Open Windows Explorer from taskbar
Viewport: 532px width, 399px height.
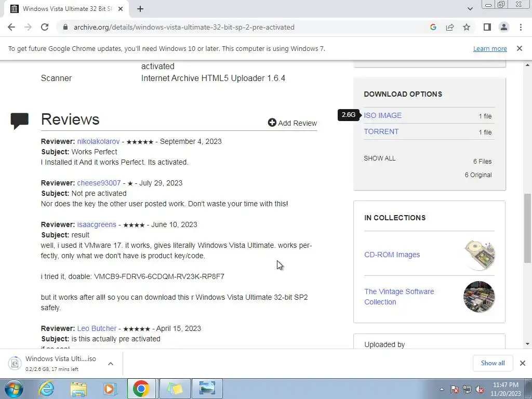[x=78, y=389]
